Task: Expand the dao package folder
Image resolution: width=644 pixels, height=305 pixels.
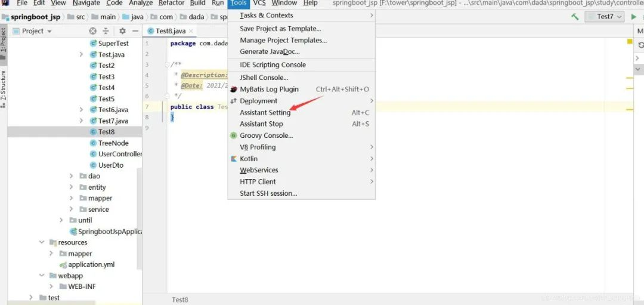Action: click(71, 176)
